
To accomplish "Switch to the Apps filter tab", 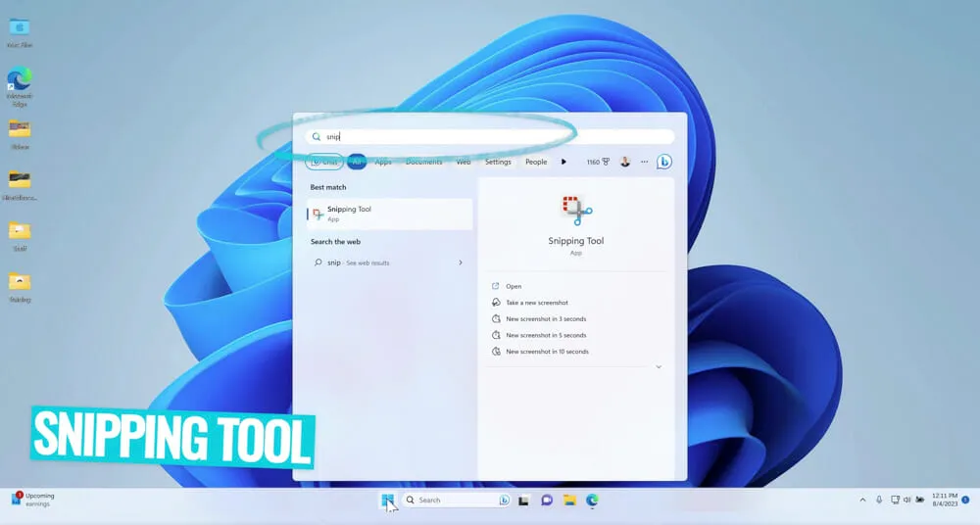I will tap(383, 162).
